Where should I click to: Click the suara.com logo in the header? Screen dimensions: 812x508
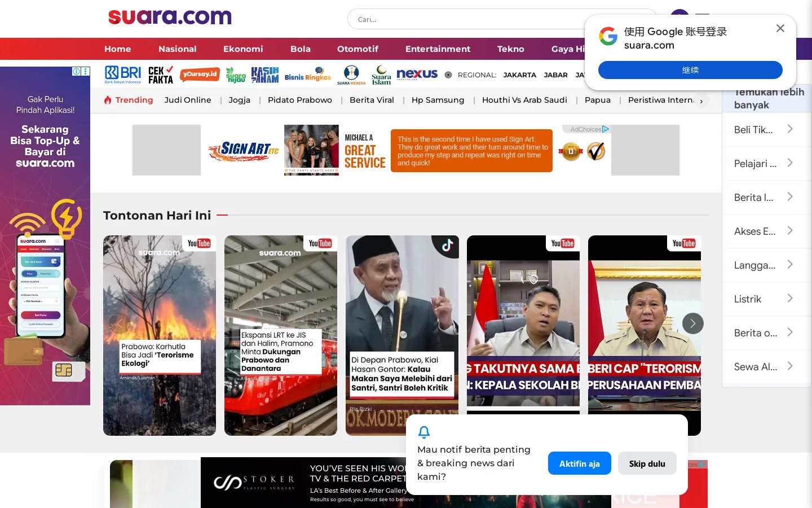170,17
